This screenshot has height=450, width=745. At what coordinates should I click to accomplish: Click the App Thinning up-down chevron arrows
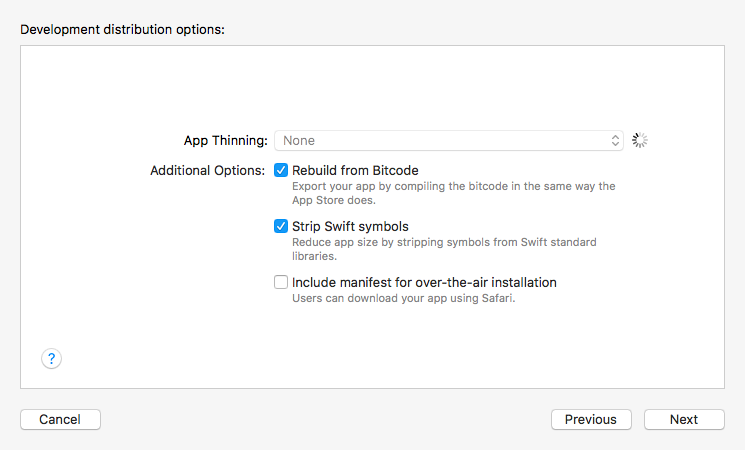tap(616, 141)
